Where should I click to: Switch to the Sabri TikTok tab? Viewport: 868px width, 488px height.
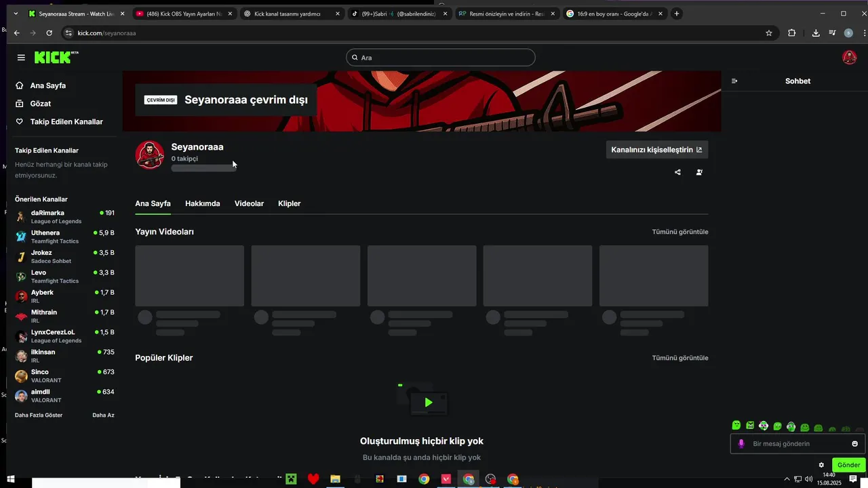[399, 14]
